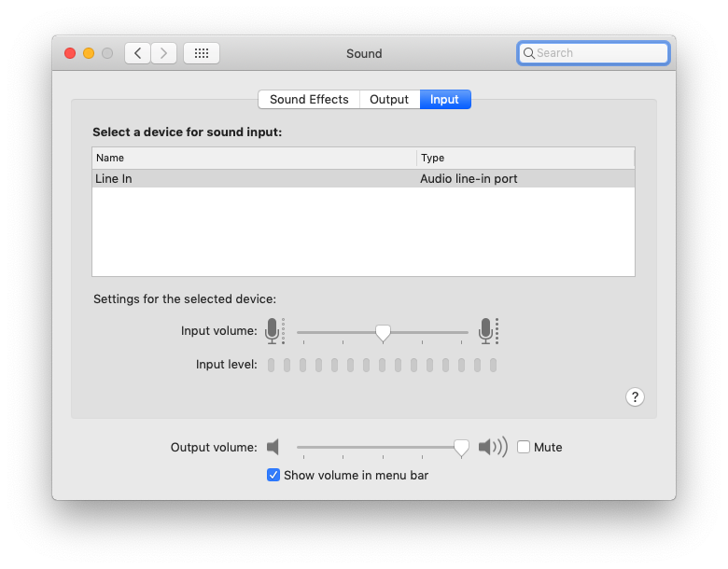This screenshot has width=728, height=569.
Task: Sort devices by the Name column header
Action: point(254,158)
